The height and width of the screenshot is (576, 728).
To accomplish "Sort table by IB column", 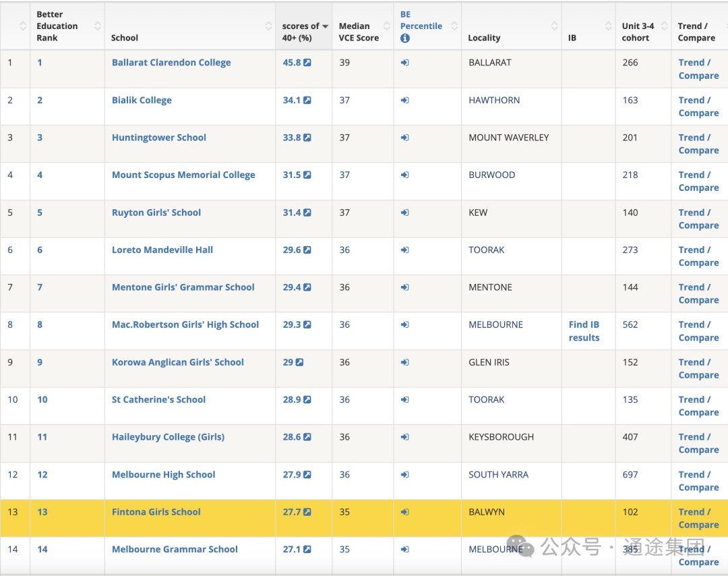I will point(608,26).
